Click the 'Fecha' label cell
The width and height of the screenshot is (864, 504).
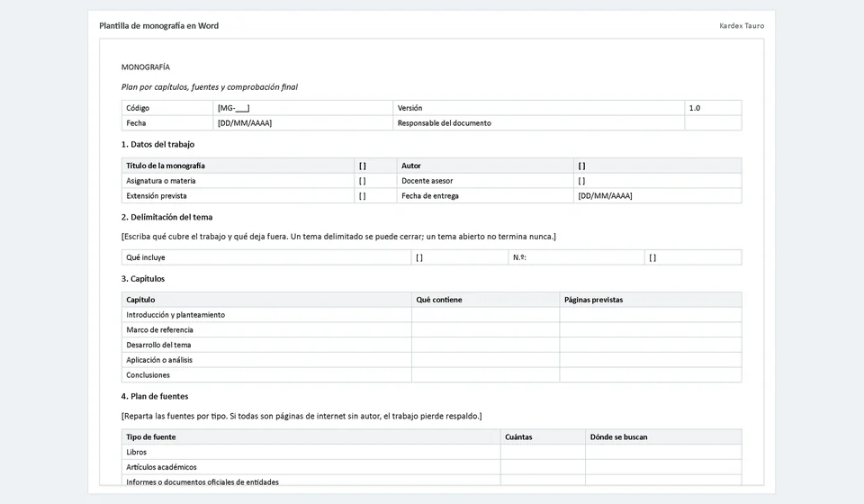pyautogui.click(x=167, y=122)
